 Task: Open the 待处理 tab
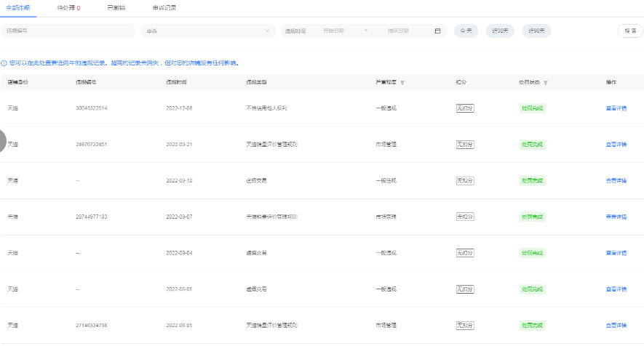(68, 8)
